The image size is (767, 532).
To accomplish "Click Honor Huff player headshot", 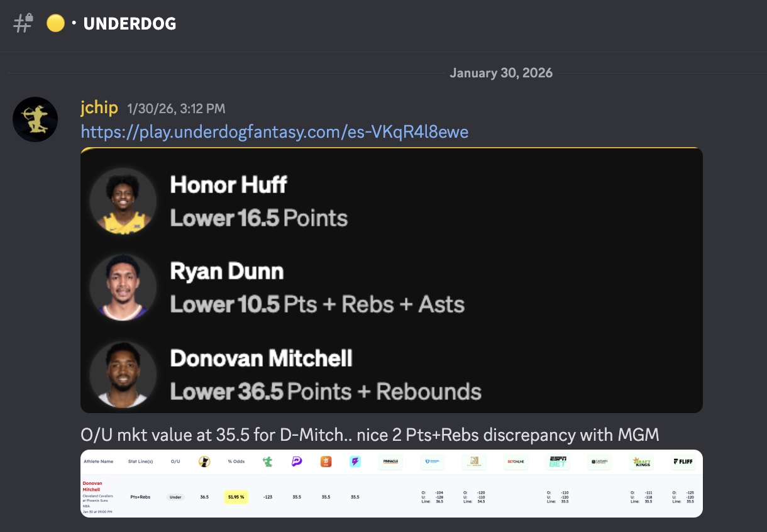I will pyautogui.click(x=123, y=201).
